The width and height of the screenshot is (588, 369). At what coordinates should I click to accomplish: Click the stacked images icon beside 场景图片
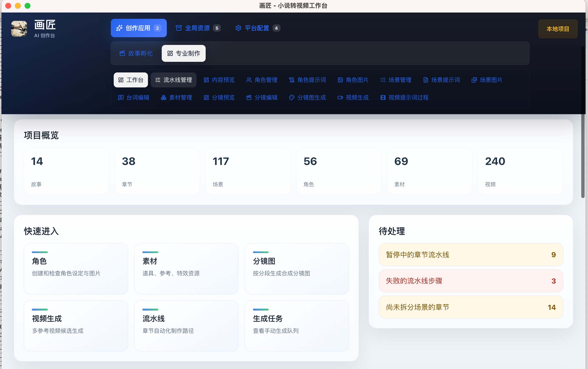[474, 80]
